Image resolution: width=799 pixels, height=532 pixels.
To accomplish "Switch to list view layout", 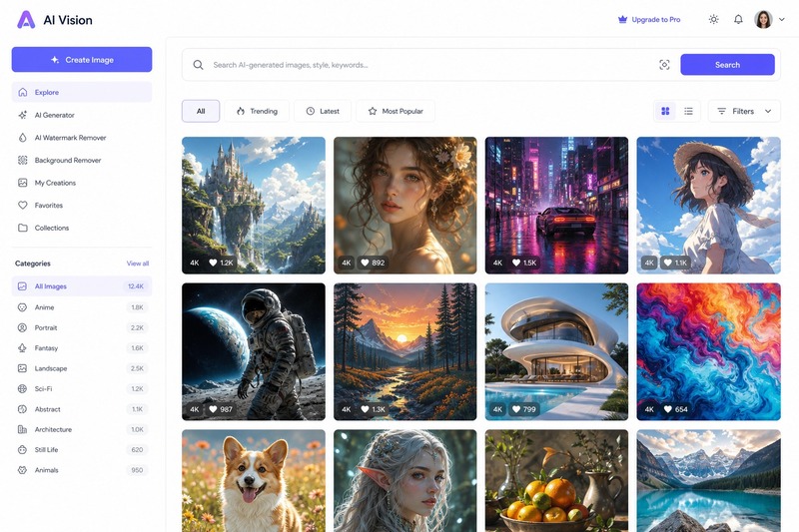I will 688,111.
